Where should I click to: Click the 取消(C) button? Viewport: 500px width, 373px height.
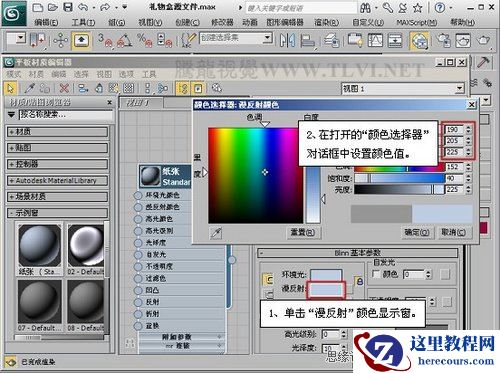pyautogui.click(x=454, y=232)
